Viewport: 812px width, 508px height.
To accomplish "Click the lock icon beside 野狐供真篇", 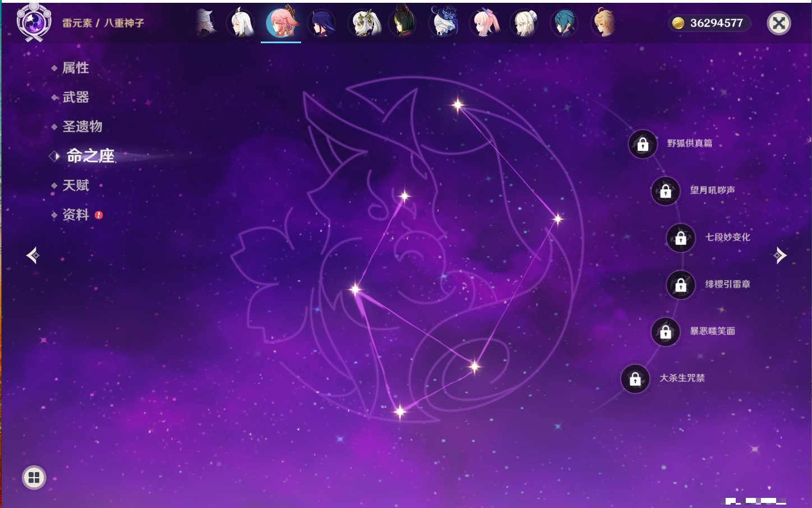I will (x=643, y=144).
